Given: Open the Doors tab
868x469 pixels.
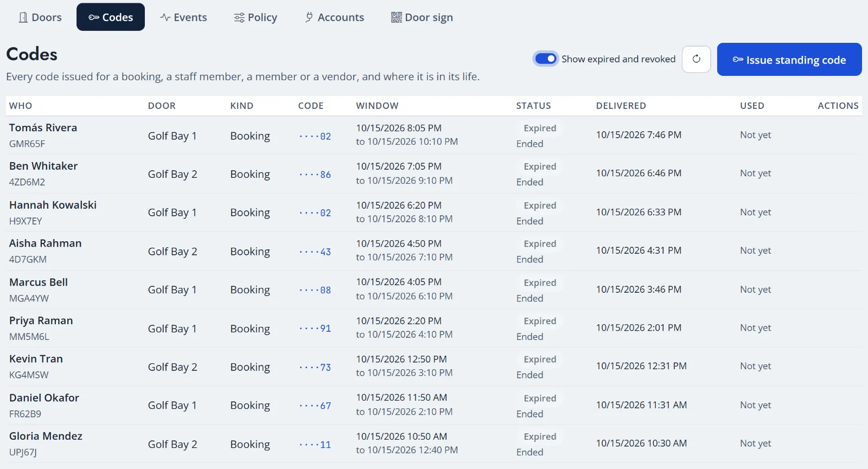Looking at the screenshot, I should click(x=40, y=17).
